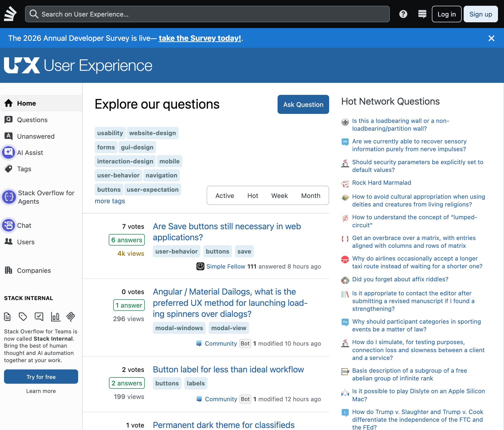Open Questions in the sidebar

pos(41,120)
